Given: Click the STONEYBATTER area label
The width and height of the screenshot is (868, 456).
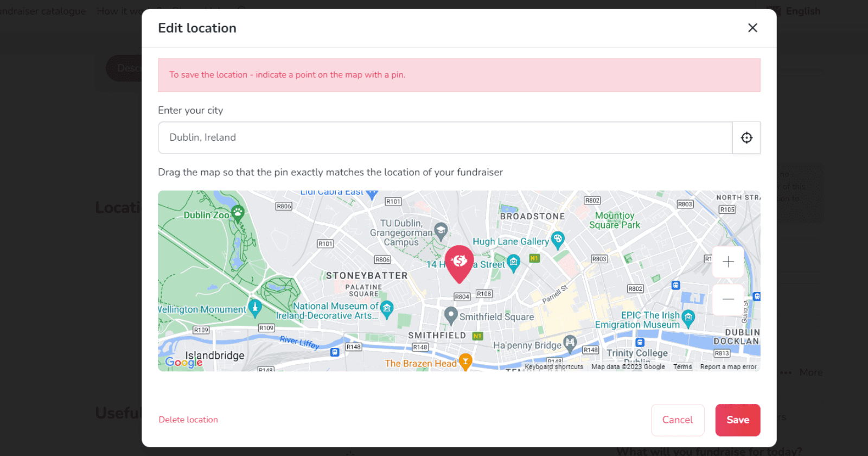Looking at the screenshot, I should (x=367, y=276).
